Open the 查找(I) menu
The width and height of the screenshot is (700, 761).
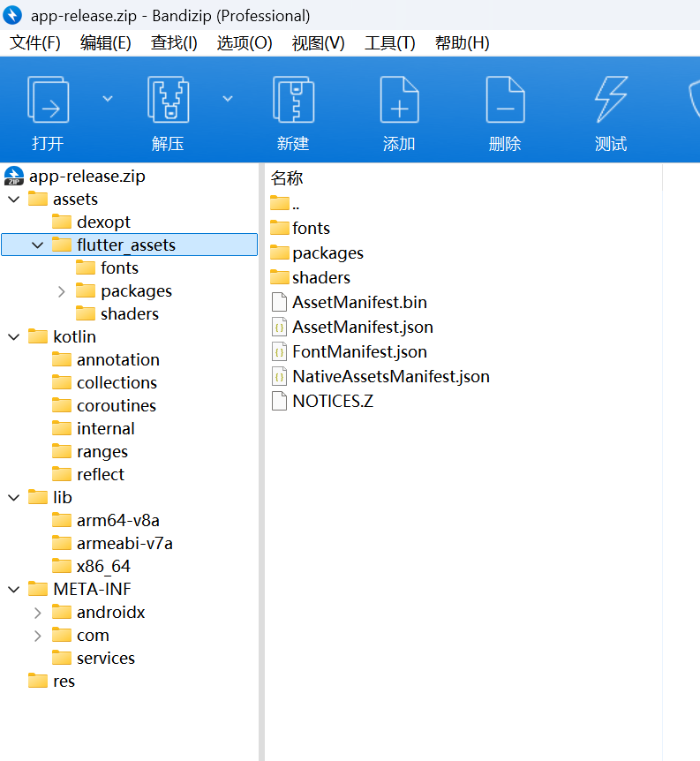(174, 43)
